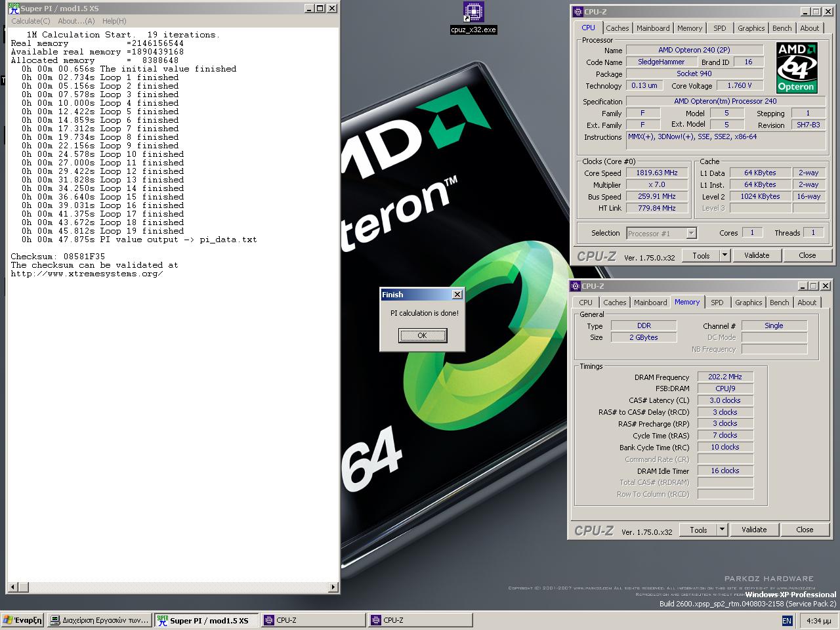
Task: Open the About menu in Super PI
Action: (x=76, y=21)
